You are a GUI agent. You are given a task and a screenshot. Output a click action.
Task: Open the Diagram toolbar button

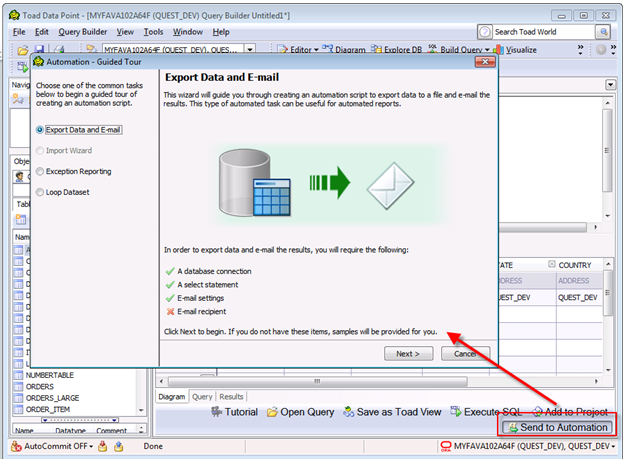(344, 50)
